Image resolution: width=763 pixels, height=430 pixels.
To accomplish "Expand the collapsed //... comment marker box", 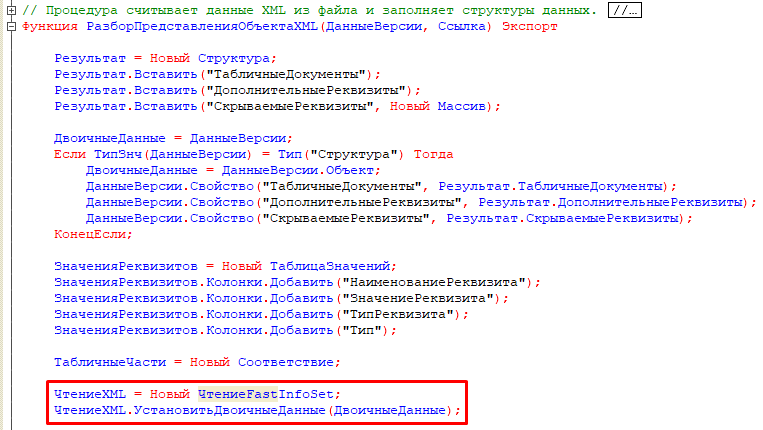I will (x=624, y=10).
